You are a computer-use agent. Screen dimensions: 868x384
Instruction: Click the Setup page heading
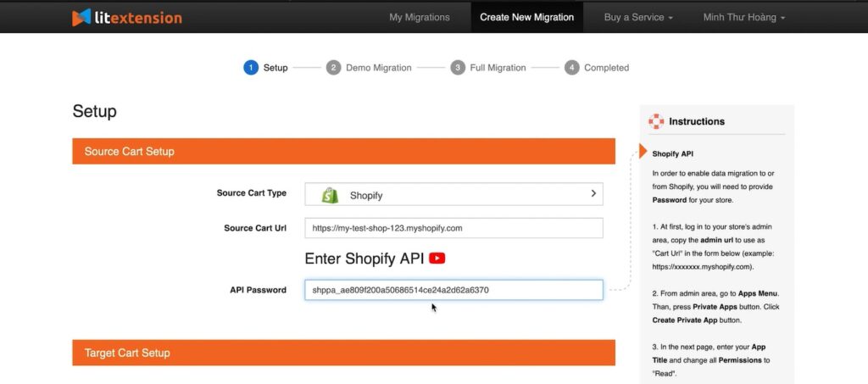(95, 111)
